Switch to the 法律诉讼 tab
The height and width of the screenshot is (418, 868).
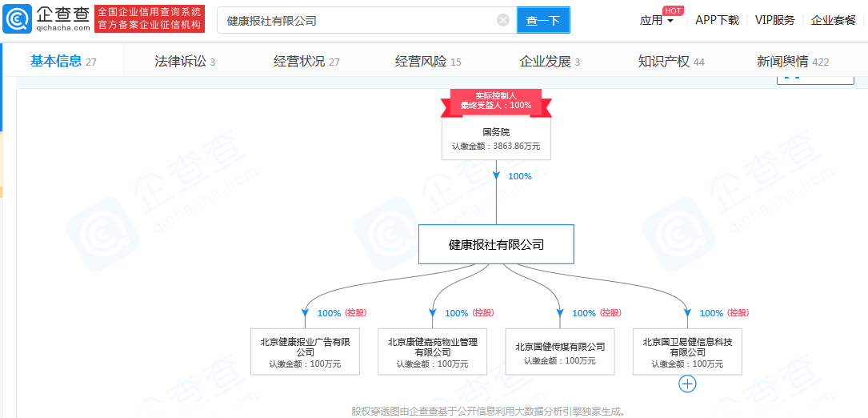[185, 62]
